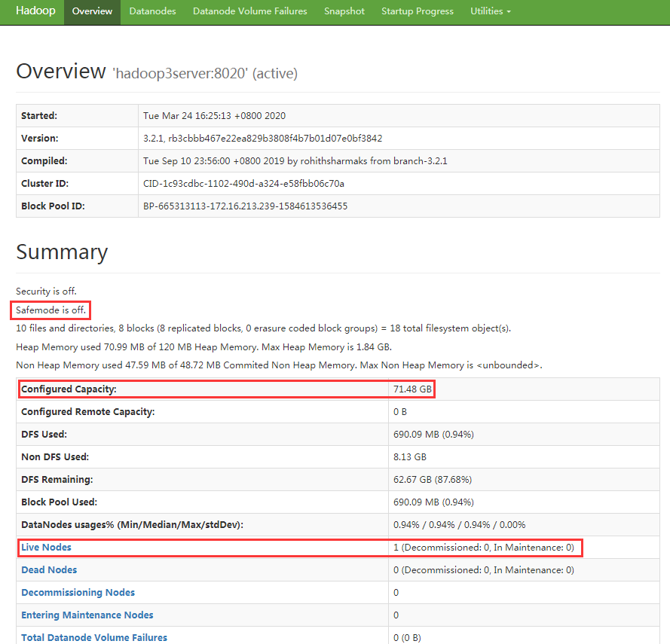Open Total Datanode Volume Failures link
Viewport: 670px width, 644px height.
coord(94,638)
